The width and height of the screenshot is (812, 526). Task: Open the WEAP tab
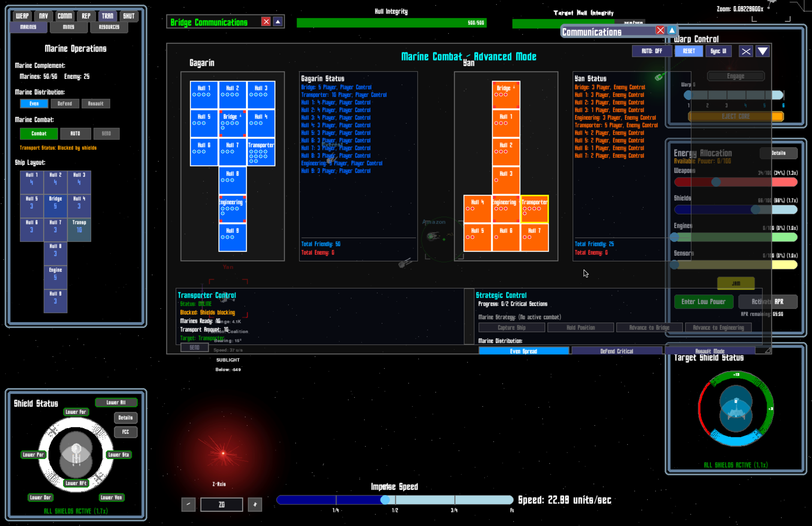coord(22,16)
